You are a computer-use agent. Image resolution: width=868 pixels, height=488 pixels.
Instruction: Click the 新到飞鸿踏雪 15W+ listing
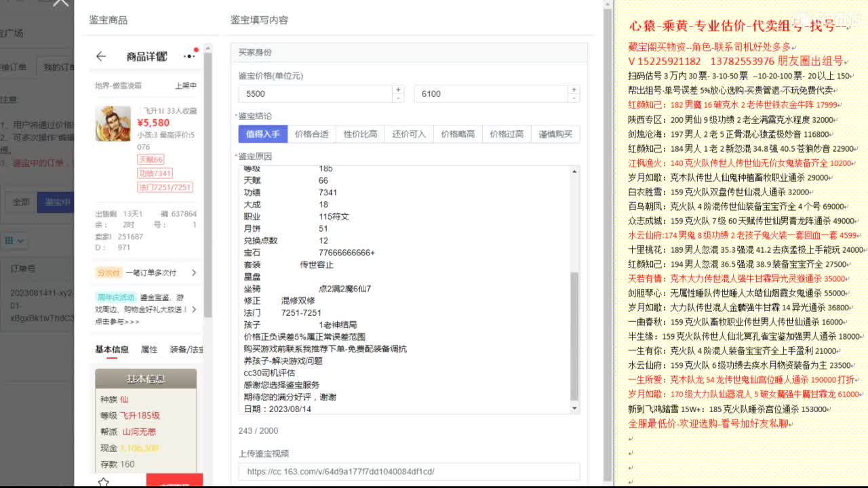tap(728, 409)
